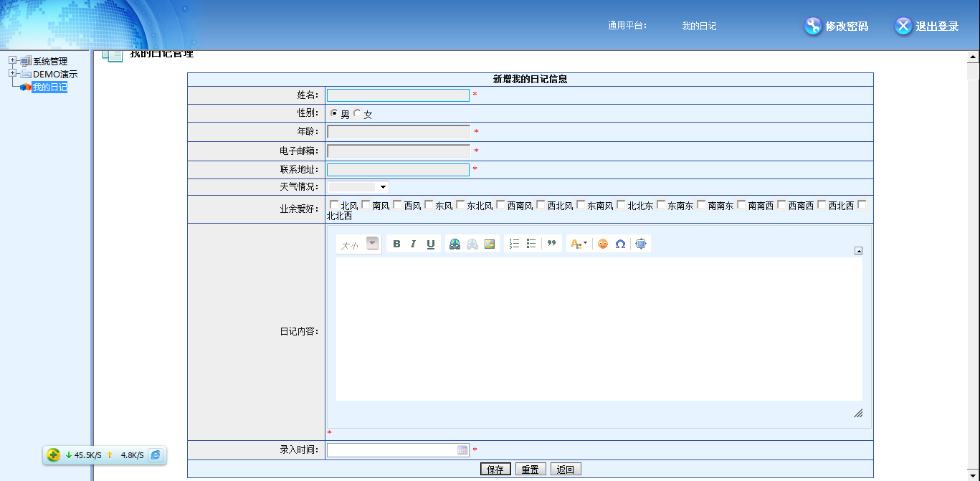The image size is (980, 481).
Task: Click the 退出登录 link
Action: pyautogui.click(x=937, y=26)
